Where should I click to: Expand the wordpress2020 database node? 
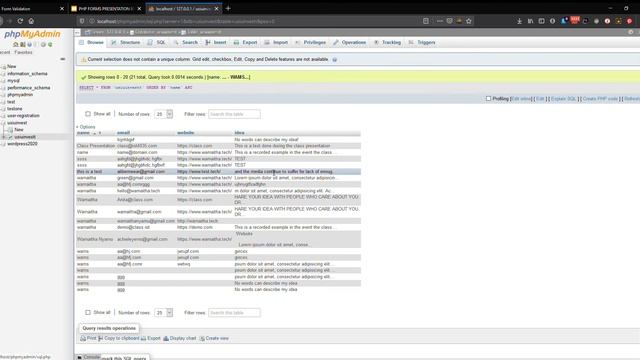(x=3, y=144)
